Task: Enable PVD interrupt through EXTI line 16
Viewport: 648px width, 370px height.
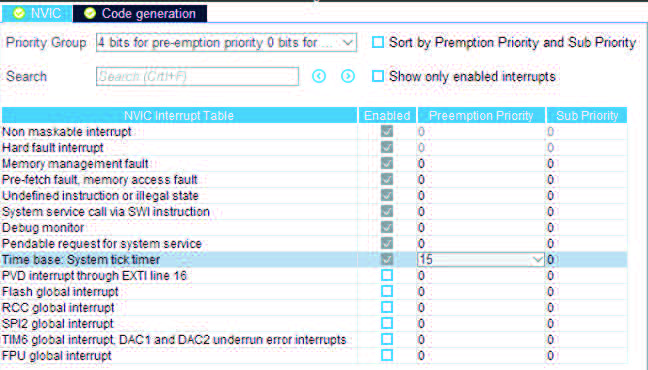Action: (387, 275)
